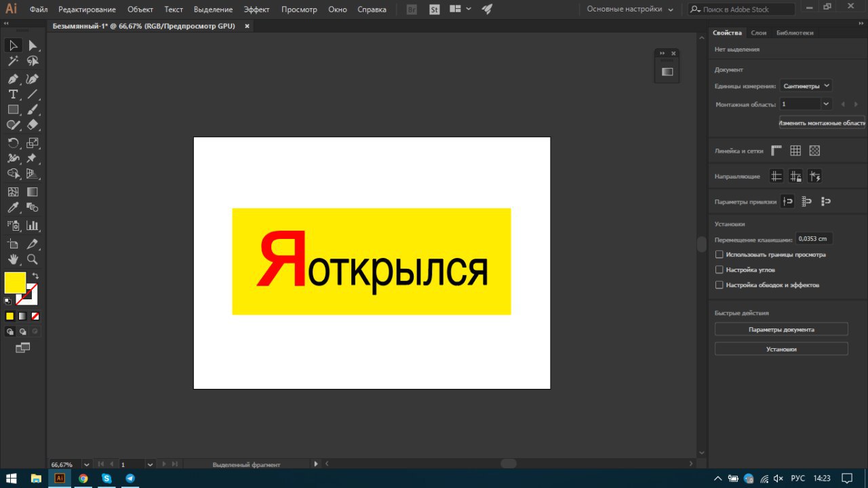Change screen mode at toolbar bottom

(22, 348)
